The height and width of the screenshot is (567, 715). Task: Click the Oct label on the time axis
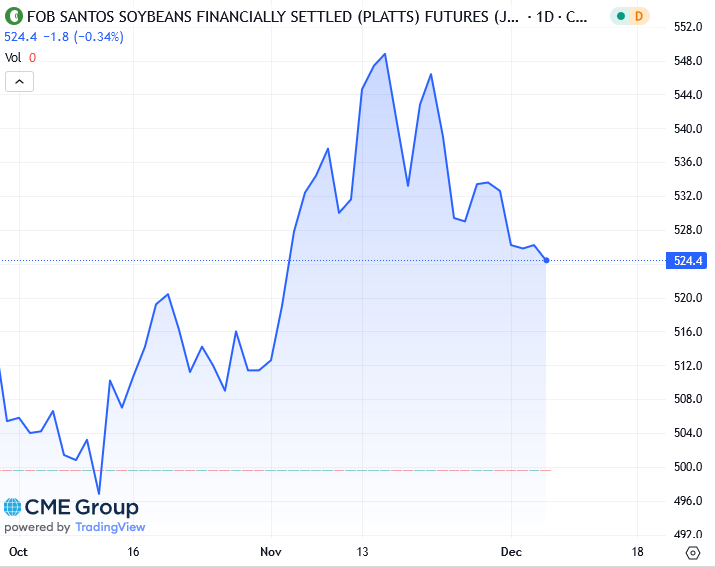[x=17, y=551]
